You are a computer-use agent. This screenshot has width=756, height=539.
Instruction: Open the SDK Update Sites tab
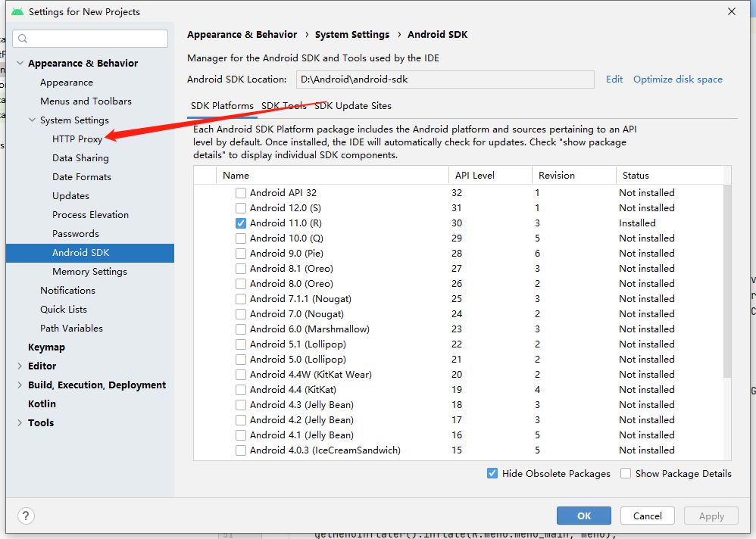(x=353, y=106)
